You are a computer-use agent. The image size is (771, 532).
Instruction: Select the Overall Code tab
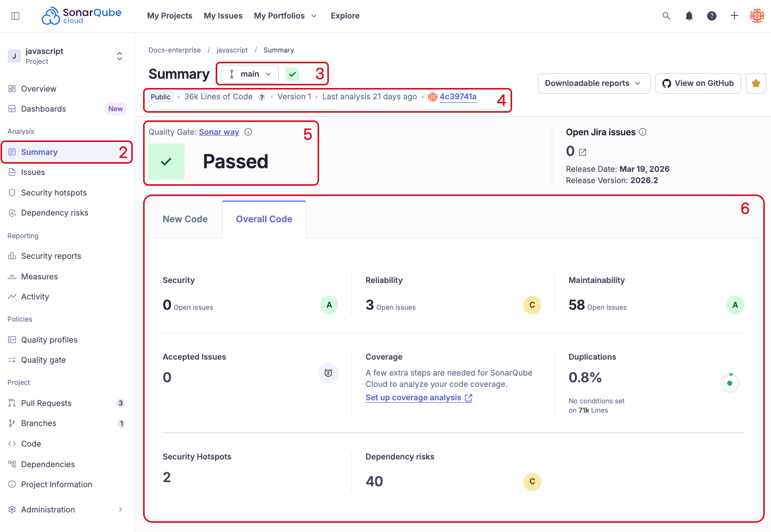[264, 219]
